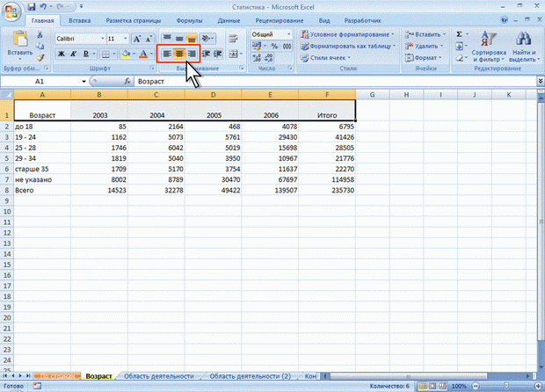Screen dimensions: 545x392
Task: Open the font size 11 dropdown
Action: point(126,39)
